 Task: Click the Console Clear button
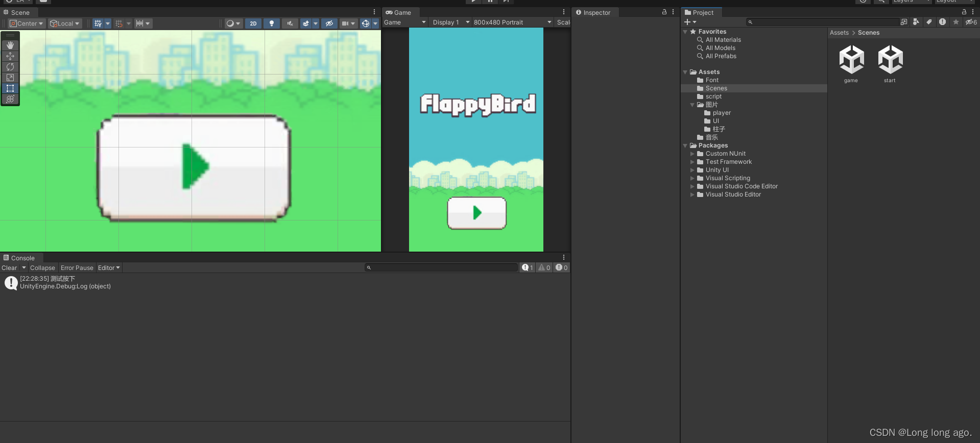tap(9, 268)
